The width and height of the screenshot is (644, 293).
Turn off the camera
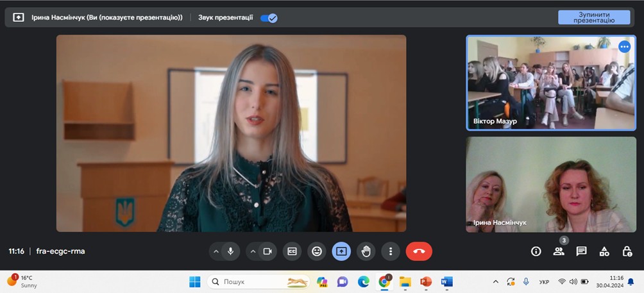click(267, 251)
